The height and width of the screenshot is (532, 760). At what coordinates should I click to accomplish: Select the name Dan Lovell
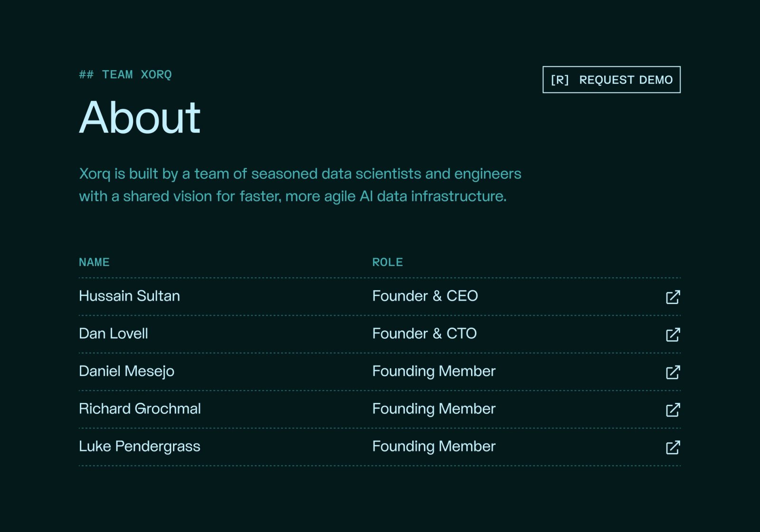(x=114, y=334)
